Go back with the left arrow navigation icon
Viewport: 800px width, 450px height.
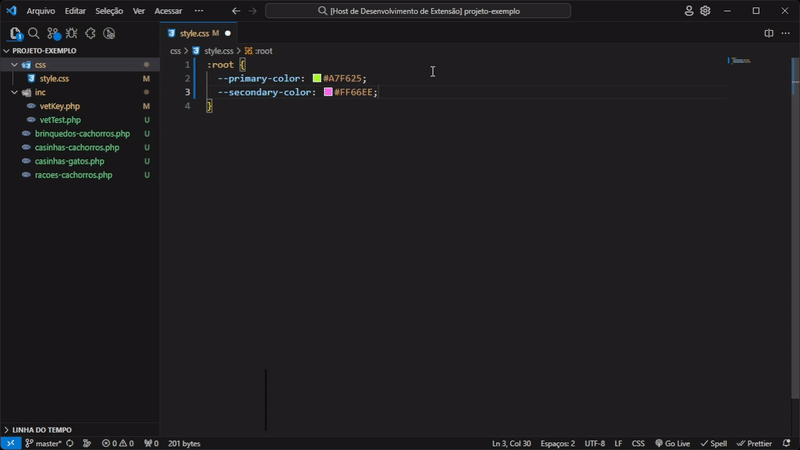click(x=236, y=11)
